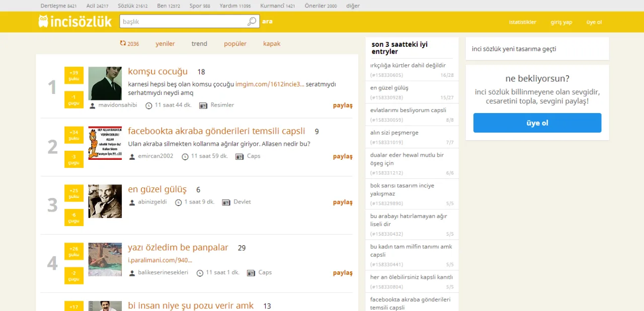644x311 pixels.
Task: Click the user icon beside emircan2002
Action: pyautogui.click(x=132, y=157)
